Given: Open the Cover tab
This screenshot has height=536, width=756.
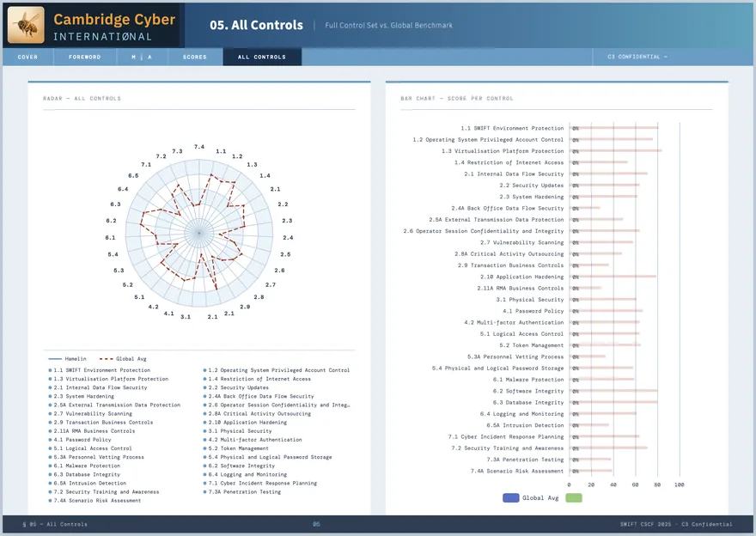Looking at the screenshot, I should pos(27,57).
